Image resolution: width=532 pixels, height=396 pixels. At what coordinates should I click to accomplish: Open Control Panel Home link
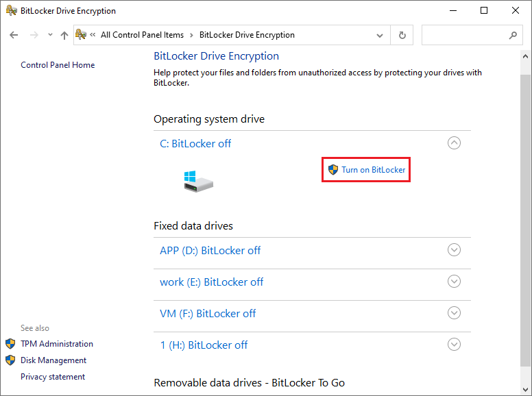pyautogui.click(x=58, y=65)
